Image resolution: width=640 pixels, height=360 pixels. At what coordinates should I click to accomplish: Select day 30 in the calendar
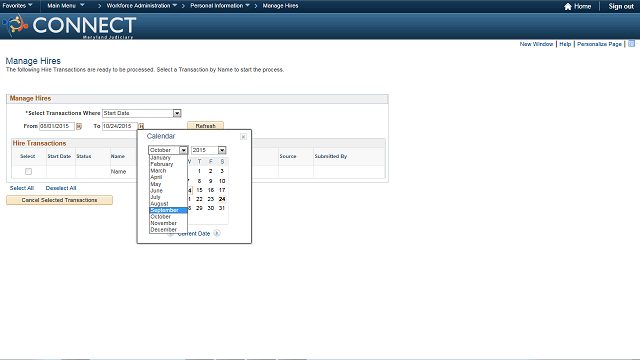click(x=211, y=208)
